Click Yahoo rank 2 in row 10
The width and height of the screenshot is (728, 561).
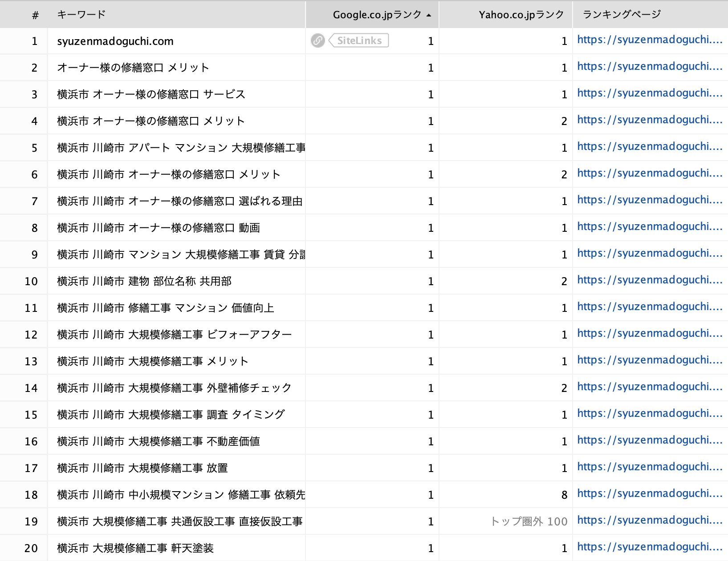564,281
